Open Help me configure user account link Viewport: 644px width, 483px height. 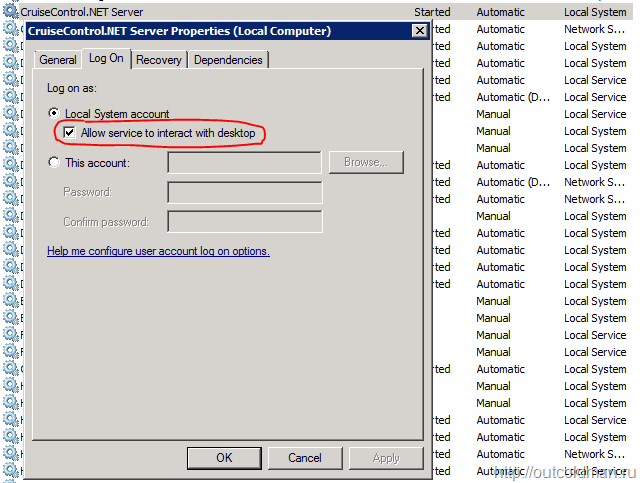158,251
